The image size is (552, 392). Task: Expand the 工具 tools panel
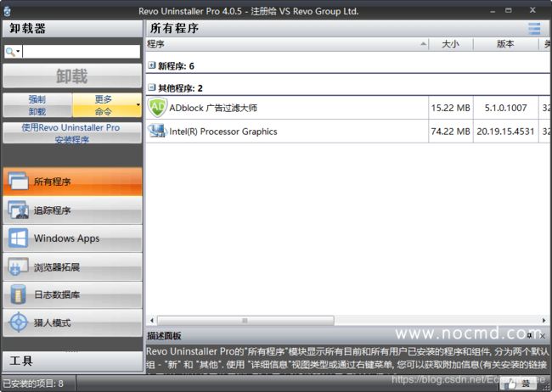[72, 361]
